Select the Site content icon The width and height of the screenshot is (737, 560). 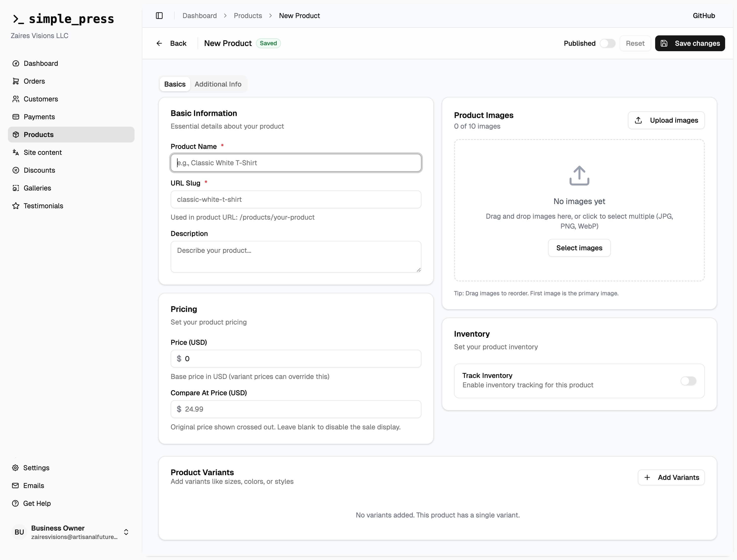16,152
